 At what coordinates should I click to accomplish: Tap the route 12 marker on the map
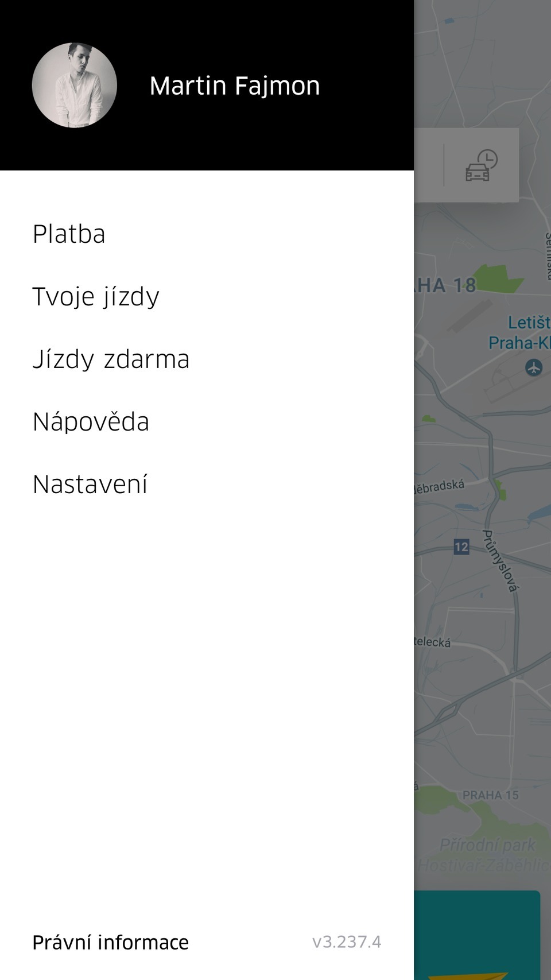(462, 547)
